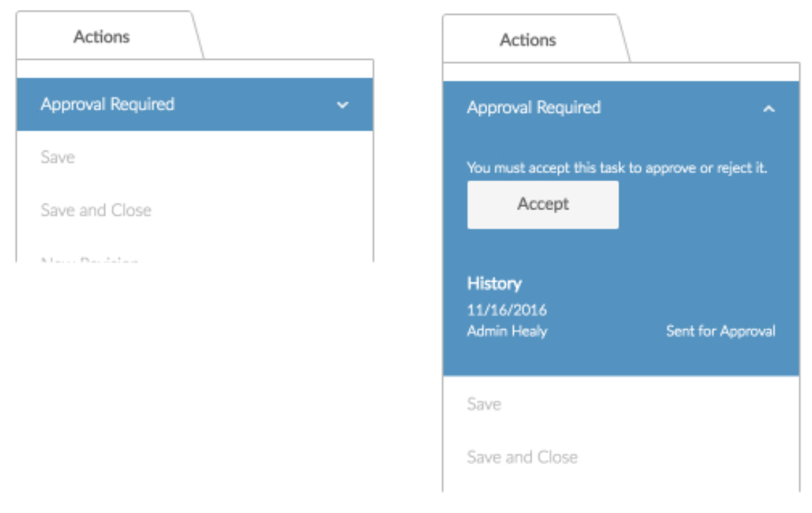Click the Sent for Approval status
The image size is (812, 513).
[720, 331]
